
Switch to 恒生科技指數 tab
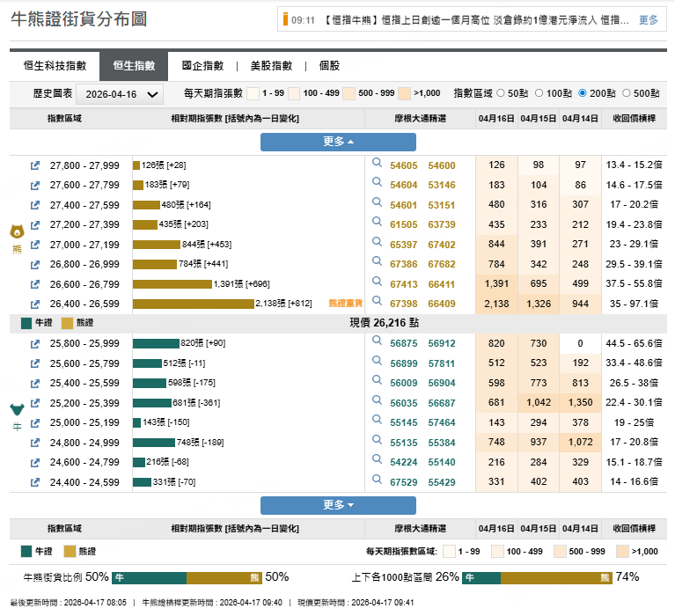[x=55, y=66]
